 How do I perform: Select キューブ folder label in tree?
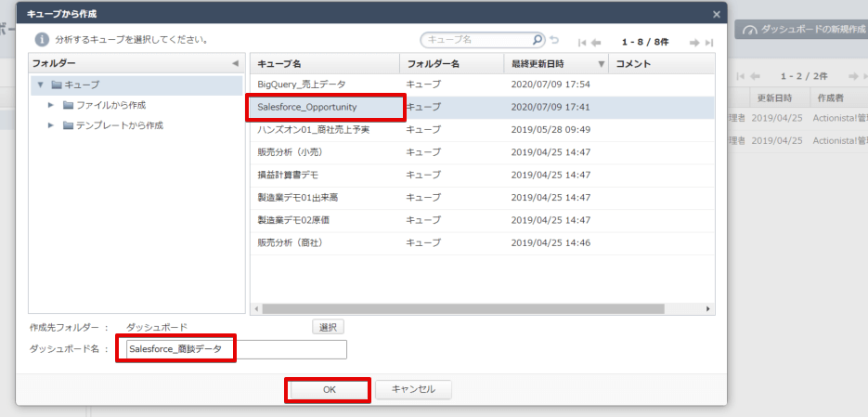pos(82,85)
